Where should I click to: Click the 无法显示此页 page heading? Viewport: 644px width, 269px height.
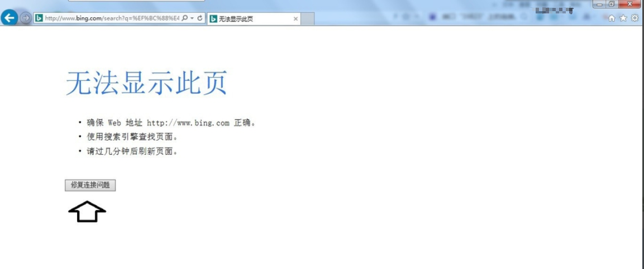click(147, 83)
